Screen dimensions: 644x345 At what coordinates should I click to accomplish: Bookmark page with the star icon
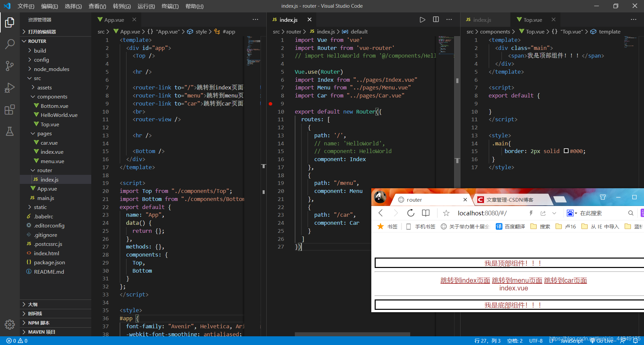tap(446, 213)
